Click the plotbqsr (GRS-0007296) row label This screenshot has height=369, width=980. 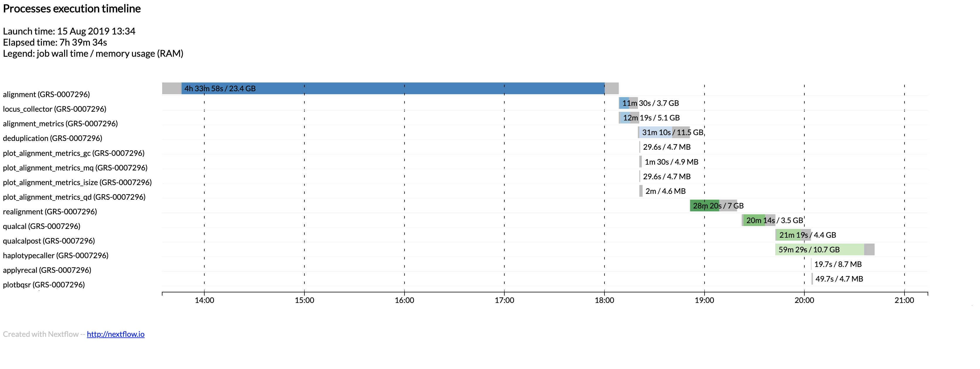pos(44,284)
